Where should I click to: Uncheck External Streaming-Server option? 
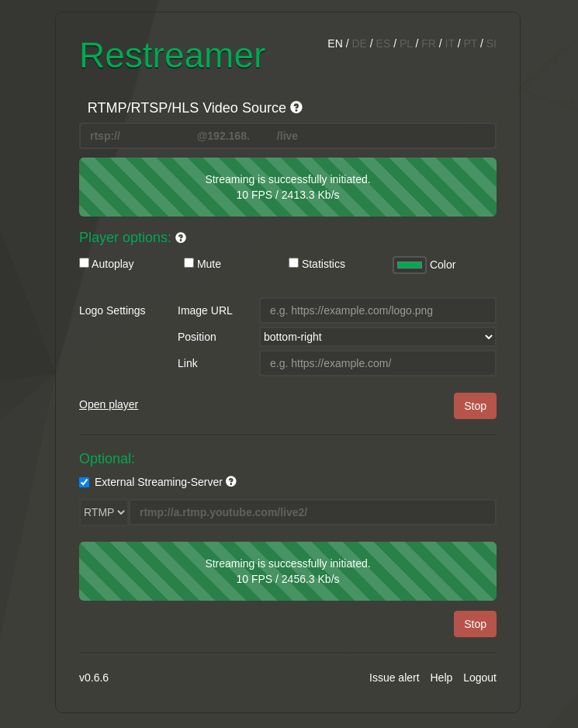pyautogui.click(x=84, y=482)
